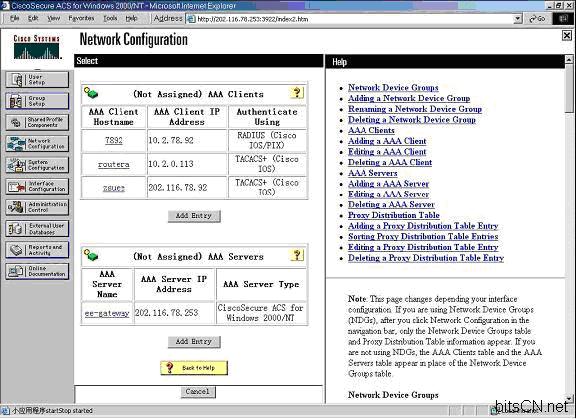The width and height of the screenshot is (577, 419).
Task: Click the Cancel button
Action: point(198,392)
